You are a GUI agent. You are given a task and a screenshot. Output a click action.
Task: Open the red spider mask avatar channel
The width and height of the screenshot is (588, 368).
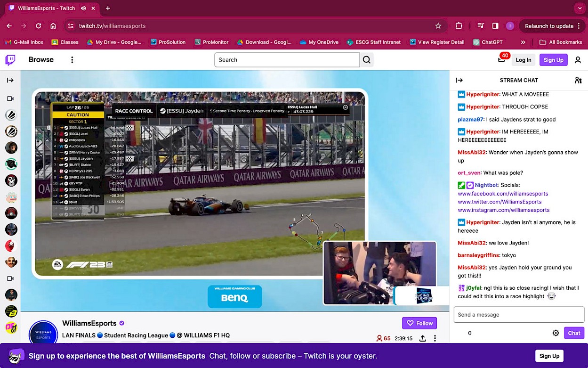[x=11, y=245]
